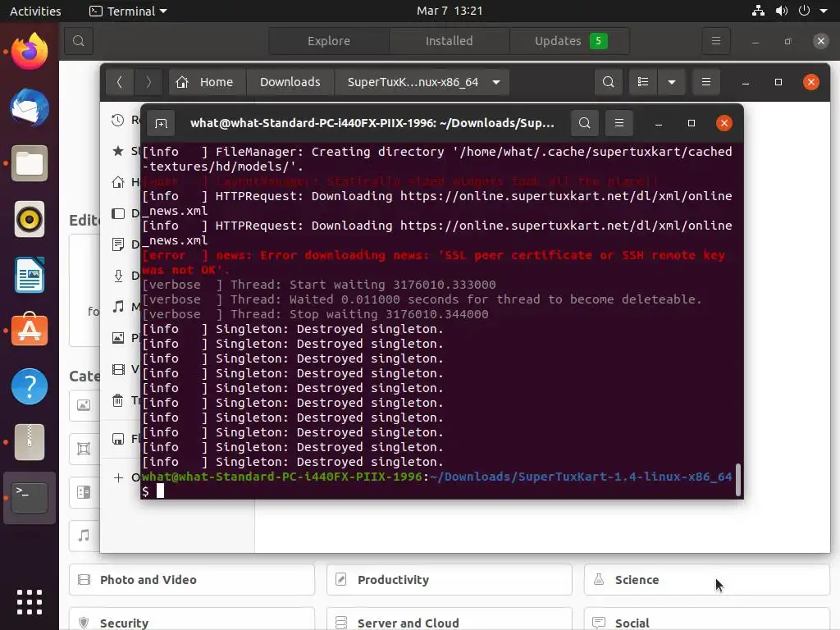The height and width of the screenshot is (630, 840).
Task: Open the Social category
Action: 706,620
